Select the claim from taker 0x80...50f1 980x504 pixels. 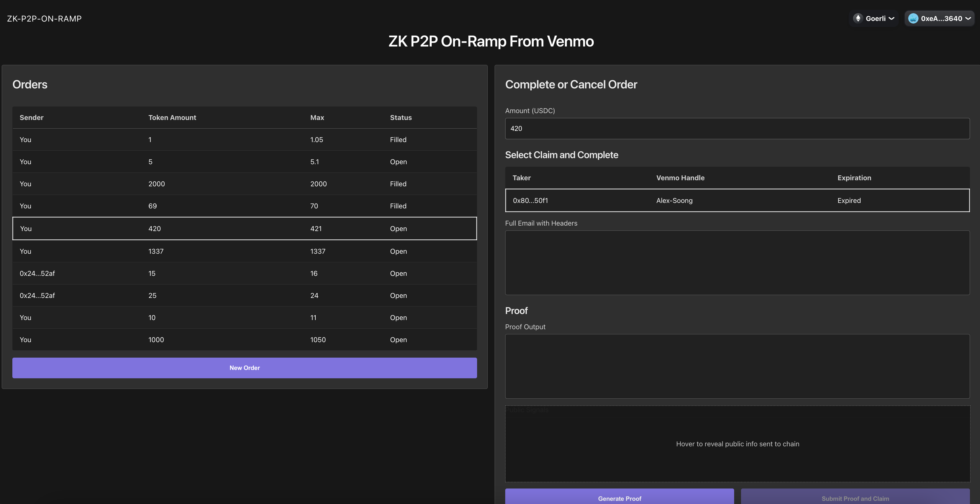pyautogui.click(x=737, y=200)
